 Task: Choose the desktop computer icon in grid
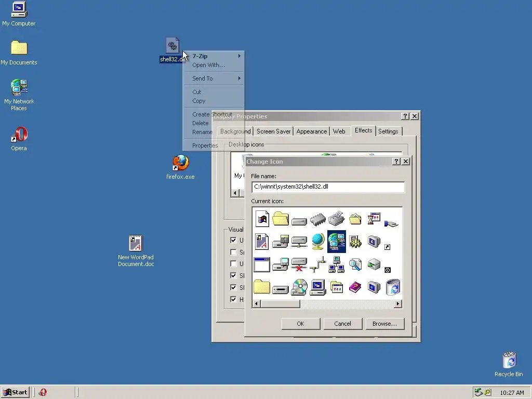[318, 287]
